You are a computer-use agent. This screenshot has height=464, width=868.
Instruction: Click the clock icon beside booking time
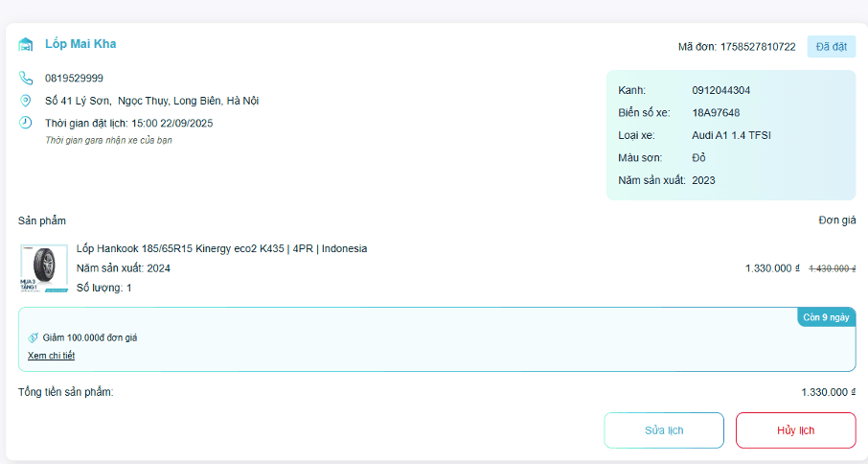click(x=26, y=123)
